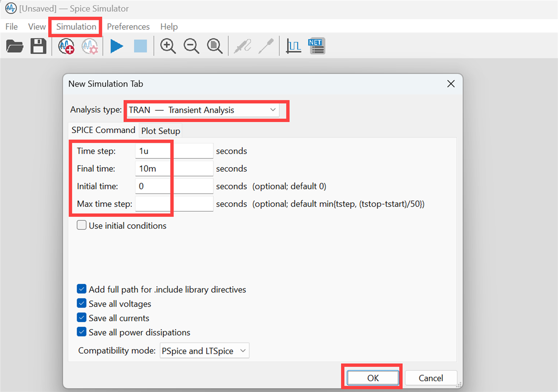Open the Analysis type dropdown

tap(203, 110)
